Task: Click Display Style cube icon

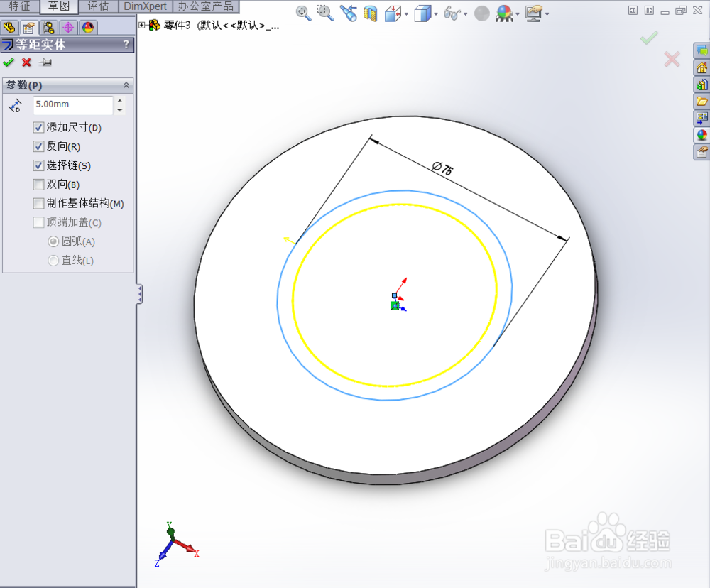Action: (422, 13)
